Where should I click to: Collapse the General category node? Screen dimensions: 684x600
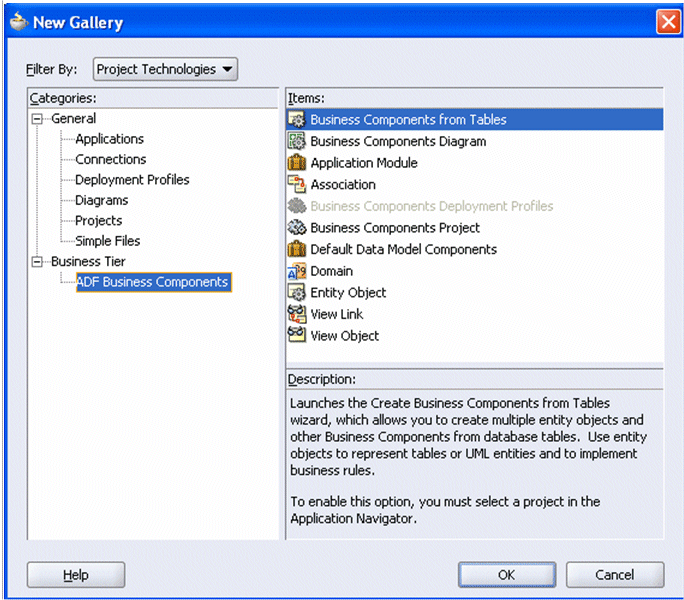point(38,119)
